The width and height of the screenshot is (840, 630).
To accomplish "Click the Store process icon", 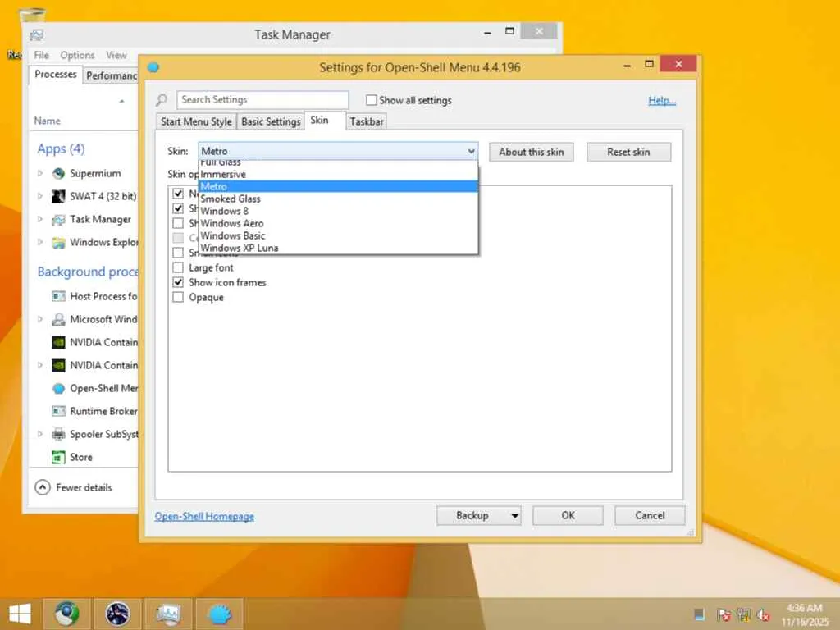I will (58, 458).
